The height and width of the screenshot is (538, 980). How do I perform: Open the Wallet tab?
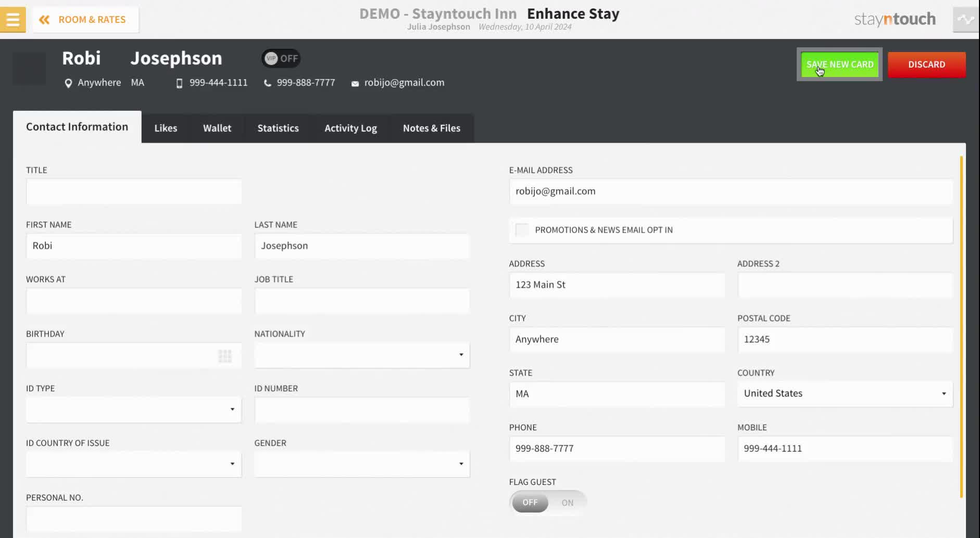(217, 128)
